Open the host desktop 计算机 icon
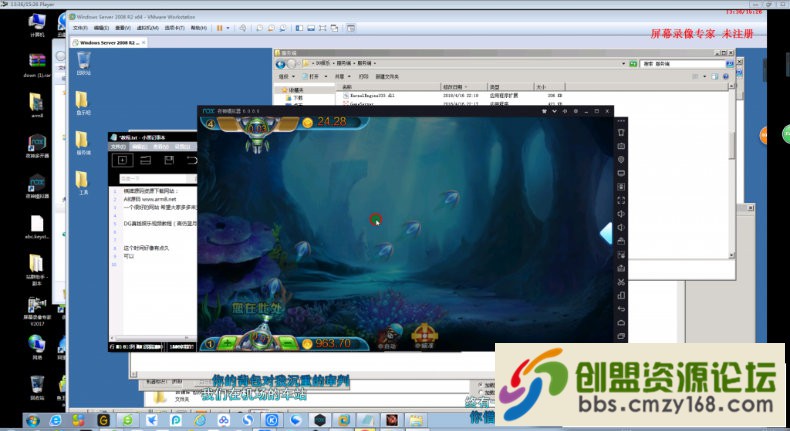Image resolution: width=790 pixels, height=431 pixels. click(37, 25)
